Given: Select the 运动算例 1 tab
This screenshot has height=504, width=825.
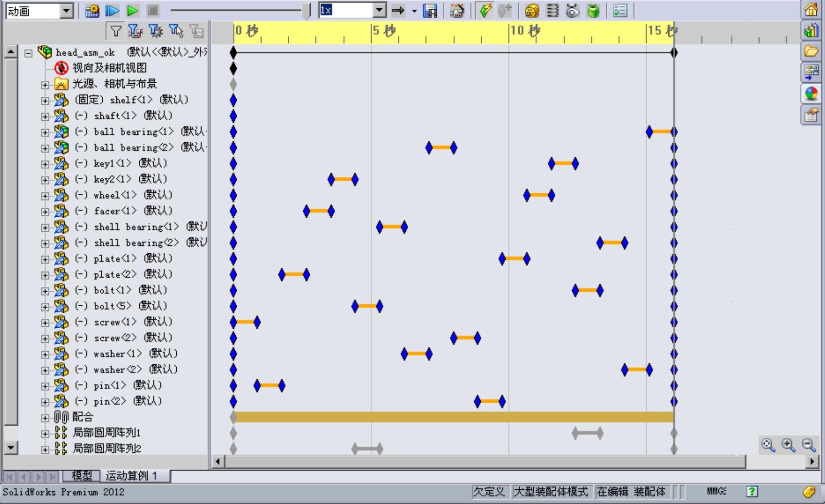Looking at the screenshot, I should (x=131, y=476).
